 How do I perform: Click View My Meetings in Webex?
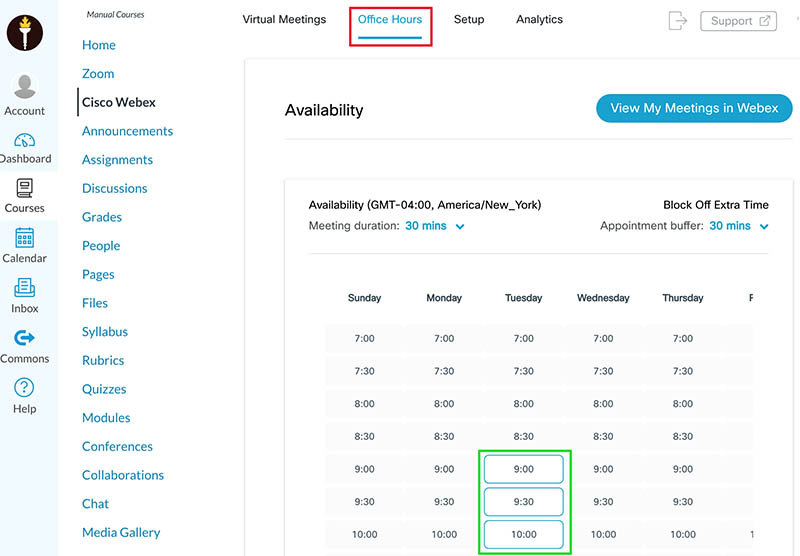[x=694, y=108]
